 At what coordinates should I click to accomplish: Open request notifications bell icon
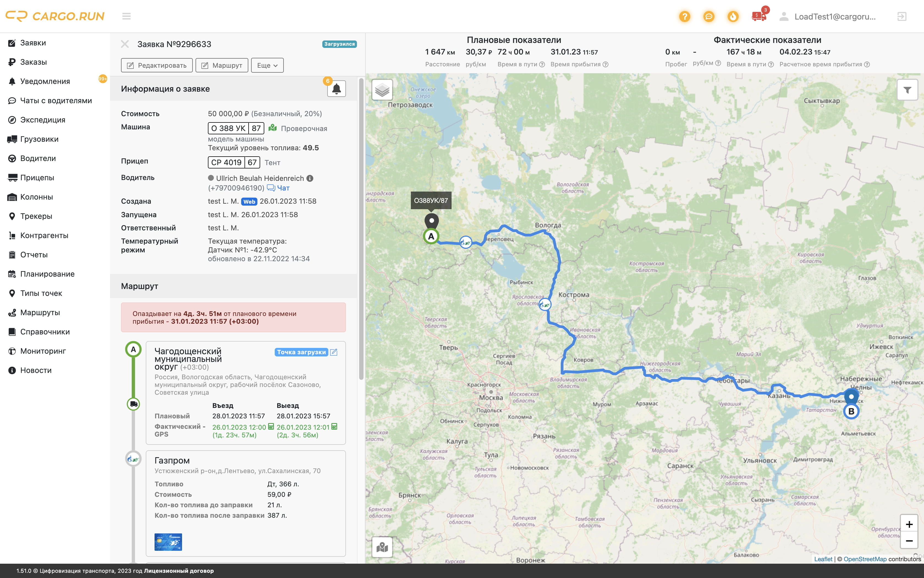[x=336, y=89]
